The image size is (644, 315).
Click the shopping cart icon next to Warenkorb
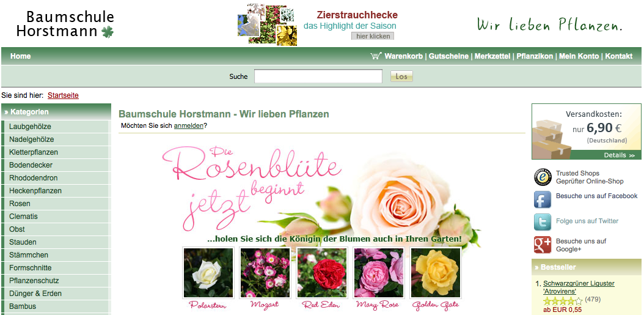(376, 56)
